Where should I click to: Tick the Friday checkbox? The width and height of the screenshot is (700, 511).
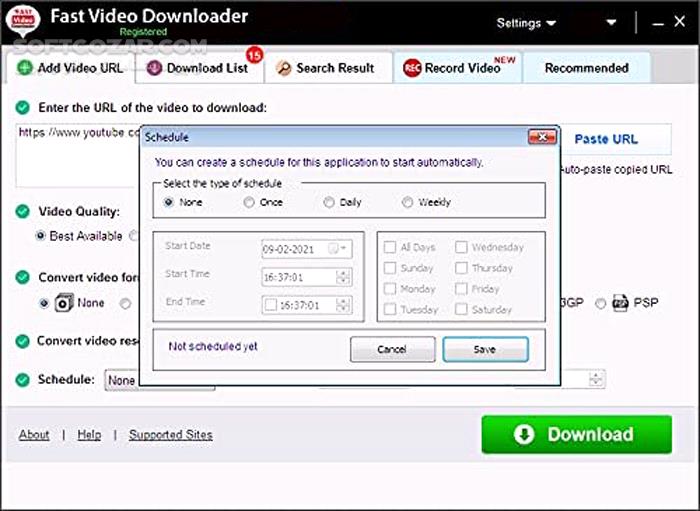(x=461, y=288)
